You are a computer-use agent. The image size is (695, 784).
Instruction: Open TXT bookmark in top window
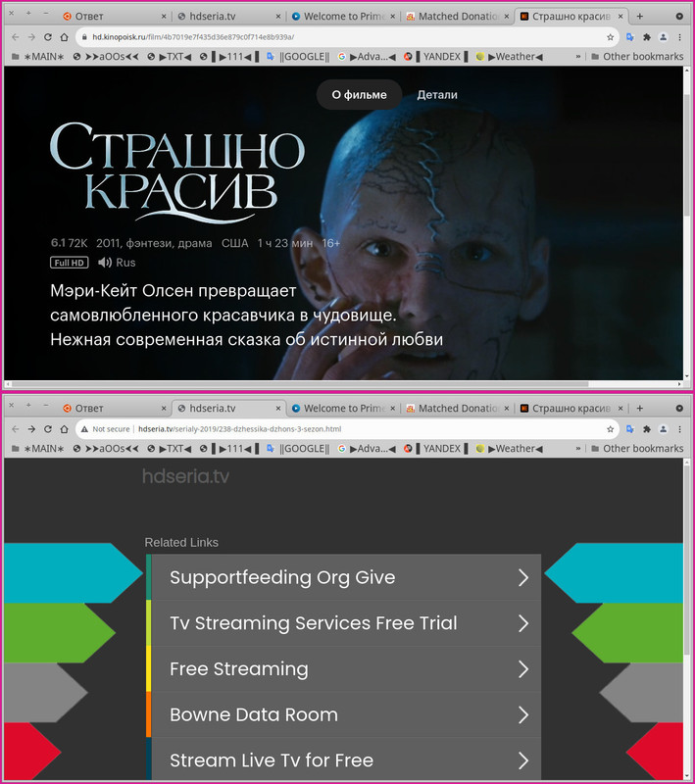(170, 57)
